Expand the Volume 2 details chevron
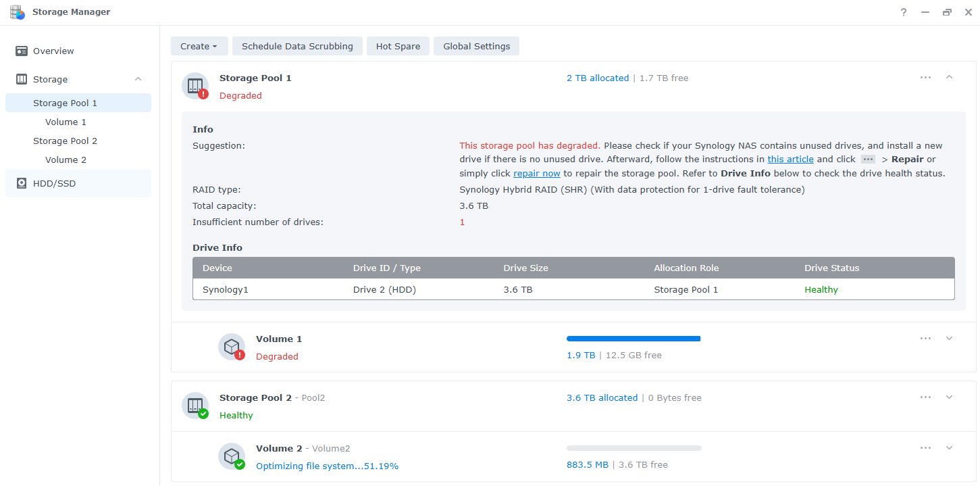The width and height of the screenshot is (980, 486). [949, 447]
